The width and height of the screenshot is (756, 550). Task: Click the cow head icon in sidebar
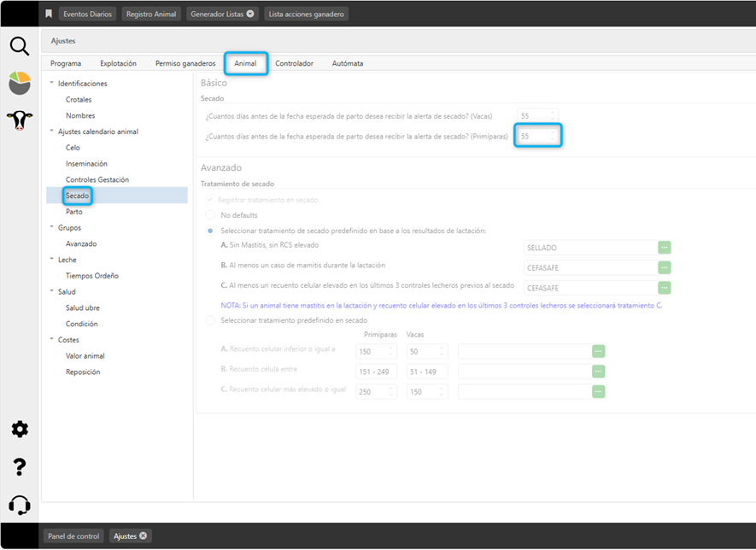tap(20, 120)
